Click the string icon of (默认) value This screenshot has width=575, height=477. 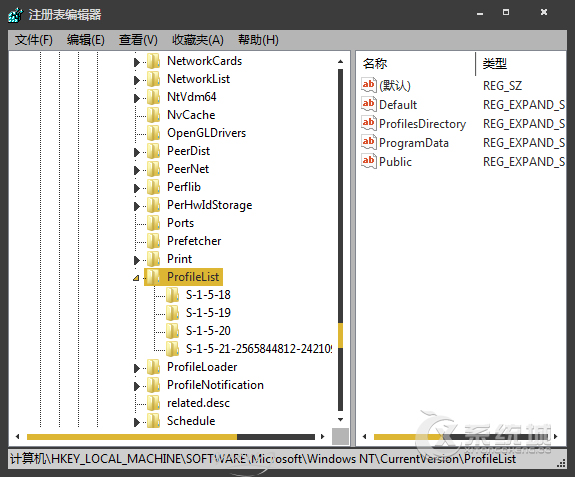click(369, 85)
